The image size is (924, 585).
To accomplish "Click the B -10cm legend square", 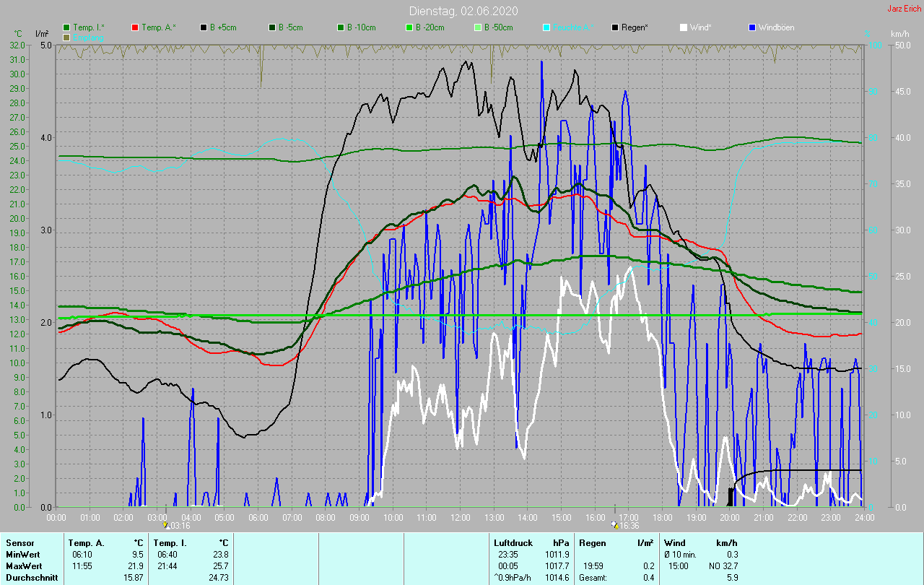I will 341,27.
